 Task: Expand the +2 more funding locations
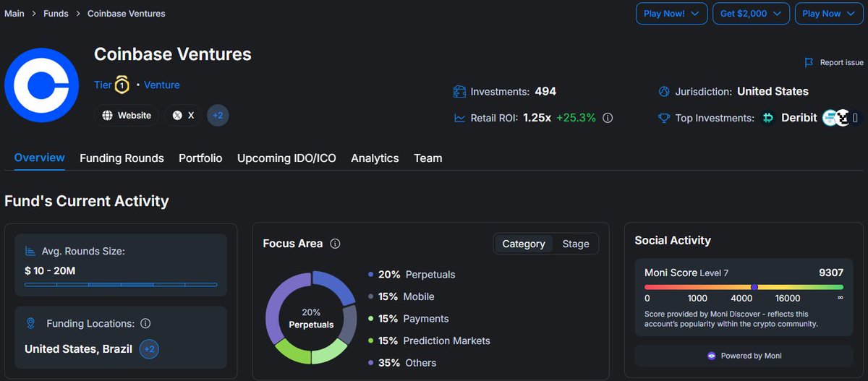[149, 349]
